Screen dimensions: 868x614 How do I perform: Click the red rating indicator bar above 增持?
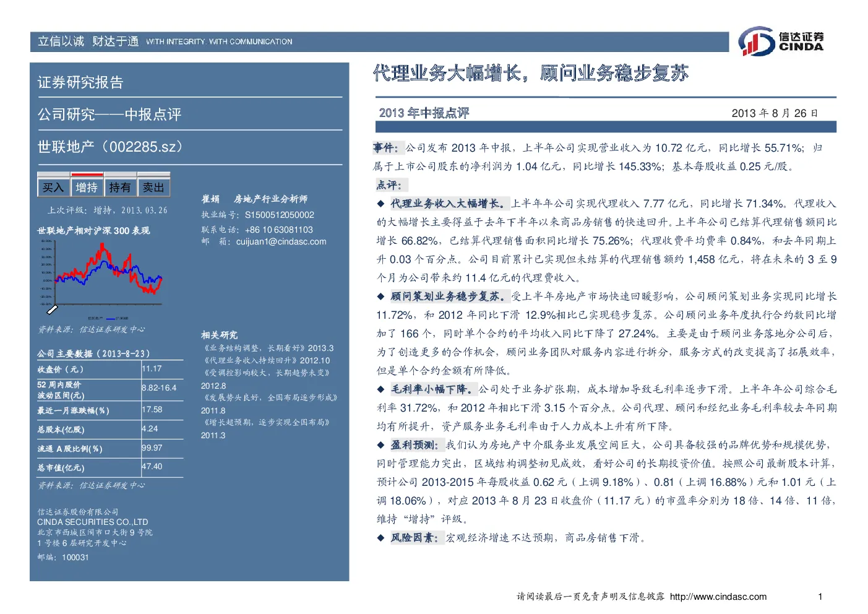pyautogui.click(x=87, y=175)
